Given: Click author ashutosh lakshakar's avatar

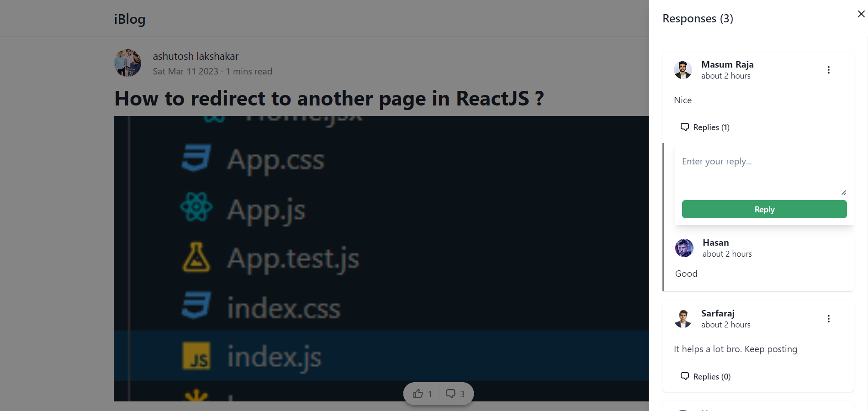Looking at the screenshot, I should tap(127, 63).
